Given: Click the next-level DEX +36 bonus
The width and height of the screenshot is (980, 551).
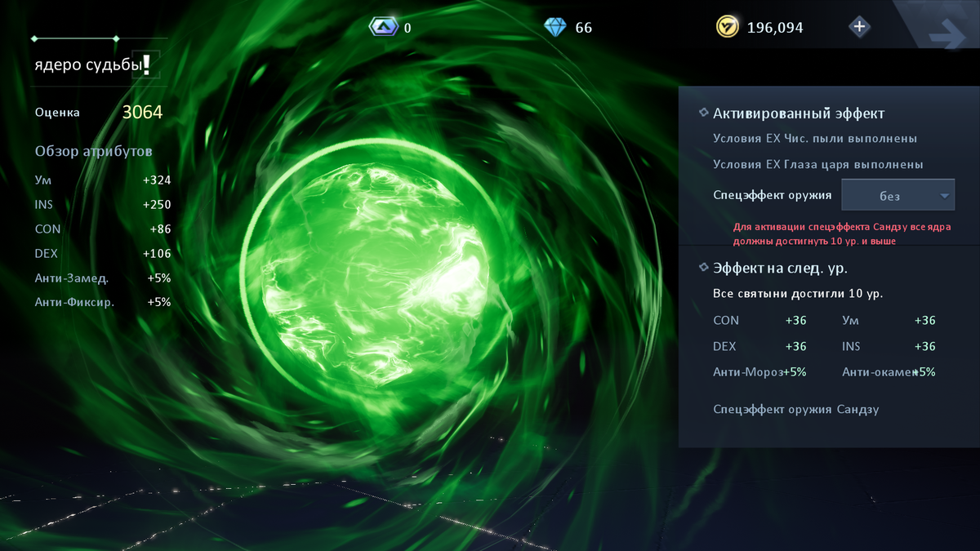Looking at the screenshot, I should 759,347.
